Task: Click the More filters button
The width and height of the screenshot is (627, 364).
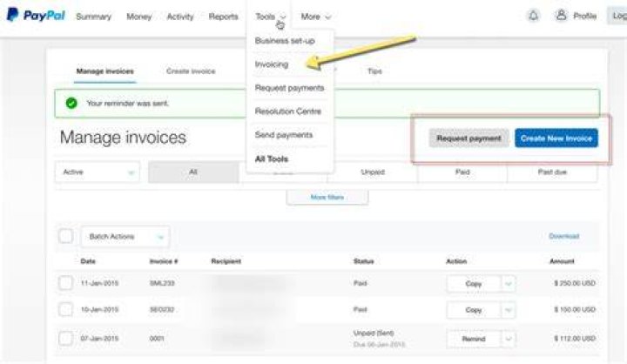Action: (327, 197)
